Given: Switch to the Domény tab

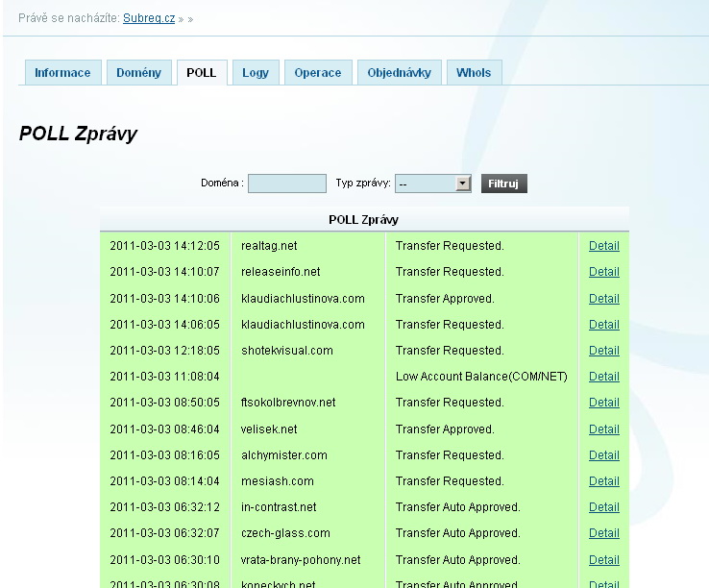Looking at the screenshot, I should (139, 73).
